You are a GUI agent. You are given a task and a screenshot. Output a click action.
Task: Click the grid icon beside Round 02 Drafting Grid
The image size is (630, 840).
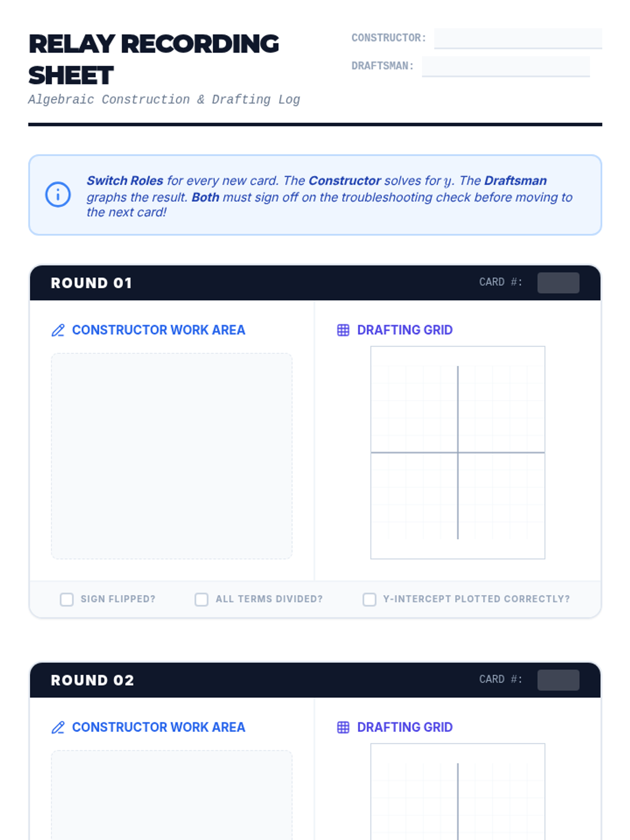click(343, 727)
